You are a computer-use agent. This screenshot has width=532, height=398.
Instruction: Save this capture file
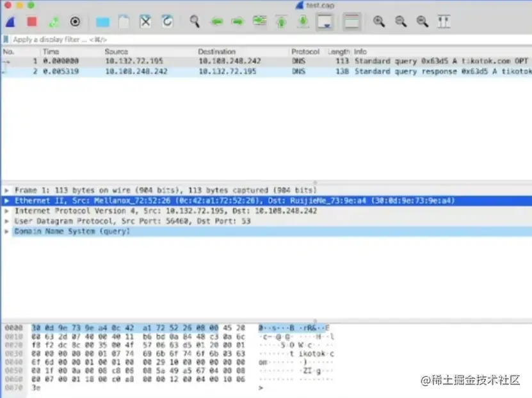click(x=124, y=22)
